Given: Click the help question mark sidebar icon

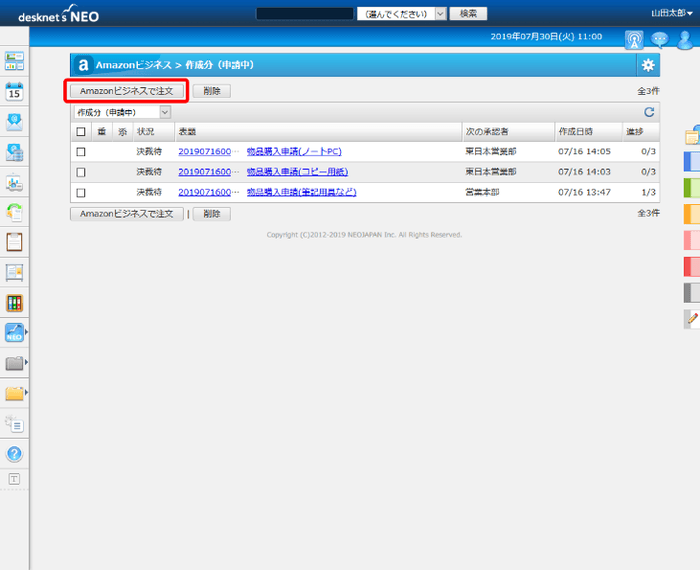Looking at the screenshot, I should 14,453.
